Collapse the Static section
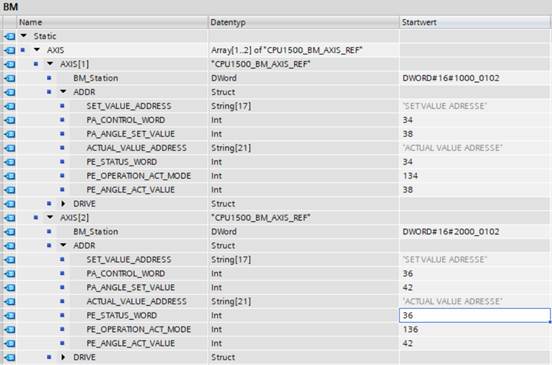This screenshot has width=552, height=365. click(24, 36)
